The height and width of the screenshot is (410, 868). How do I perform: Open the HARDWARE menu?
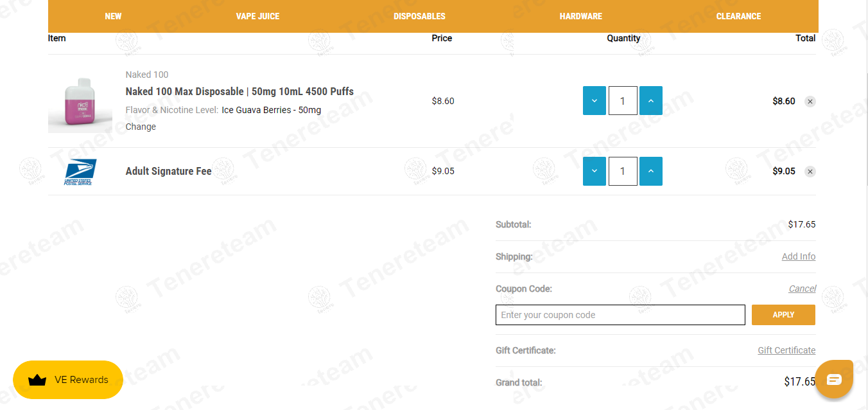point(581,16)
